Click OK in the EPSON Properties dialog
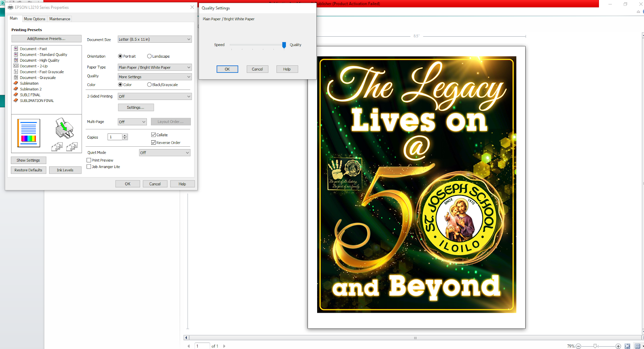This screenshot has height=349, width=644. (x=128, y=184)
